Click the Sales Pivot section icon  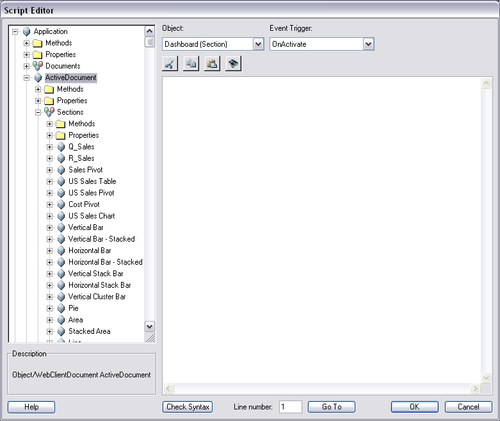[x=61, y=170]
